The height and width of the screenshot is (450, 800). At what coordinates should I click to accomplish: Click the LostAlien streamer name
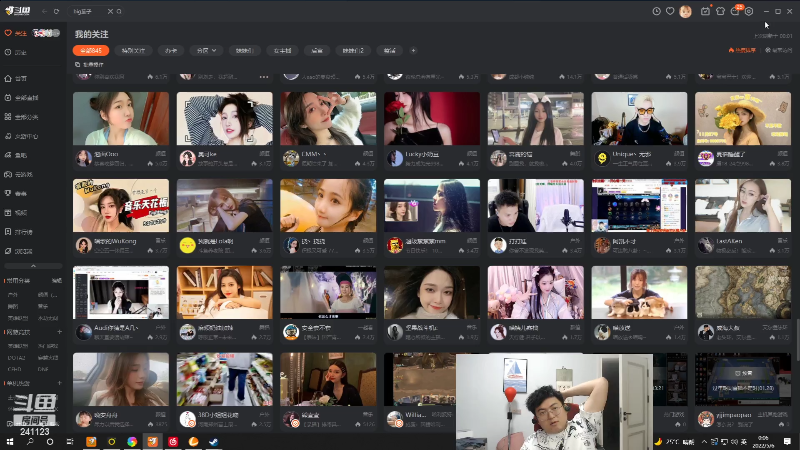pyautogui.click(x=729, y=241)
